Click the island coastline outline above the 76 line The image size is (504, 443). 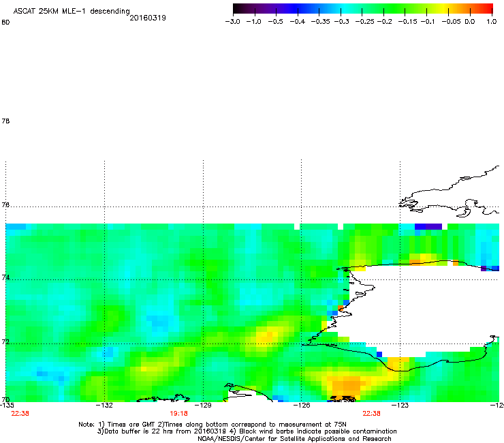tap(450, 193)
